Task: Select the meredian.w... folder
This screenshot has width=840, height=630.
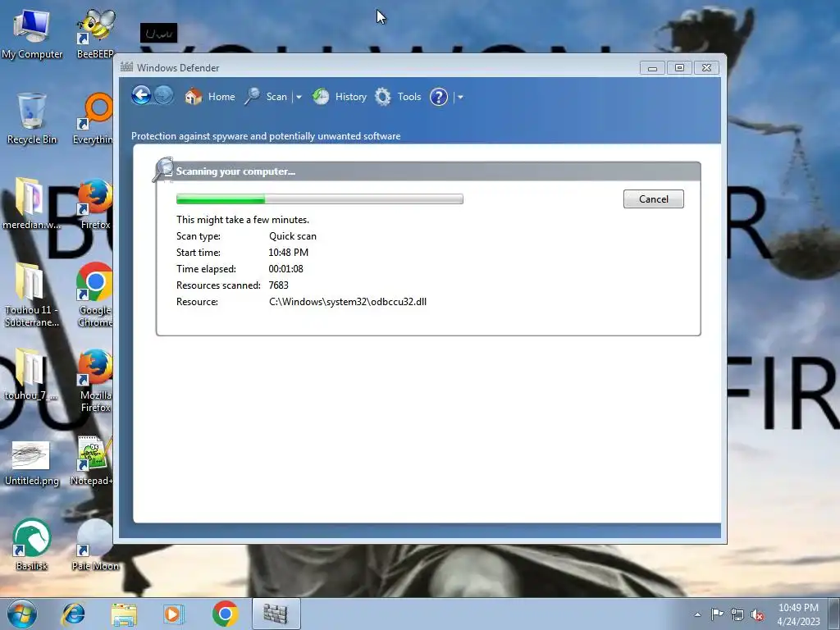Action: pos(30,203)
